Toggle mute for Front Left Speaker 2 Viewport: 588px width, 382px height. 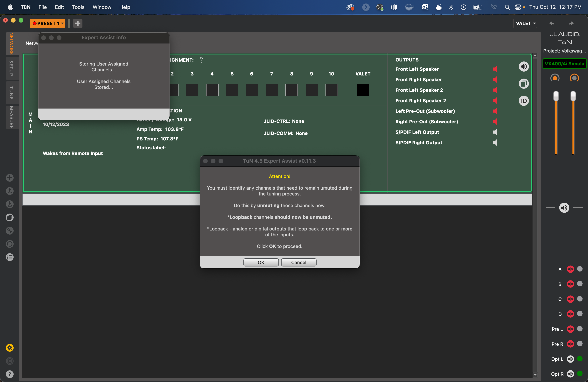pyautogui.click(x=495, y=90)
